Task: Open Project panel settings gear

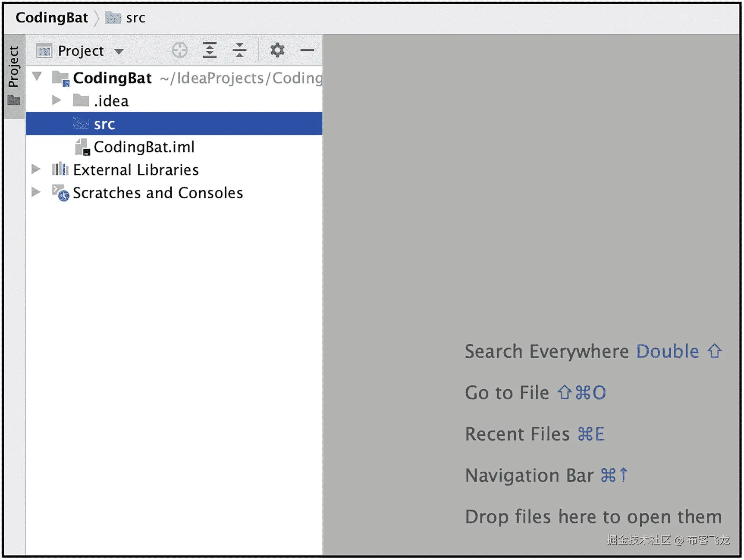Action: 277,50
